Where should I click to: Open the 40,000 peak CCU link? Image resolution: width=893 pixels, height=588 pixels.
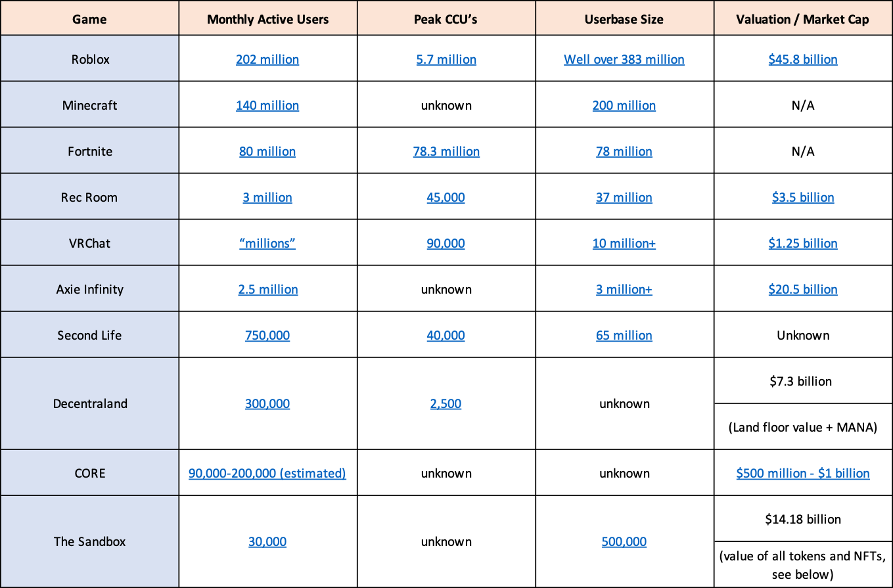coord(446,335)
